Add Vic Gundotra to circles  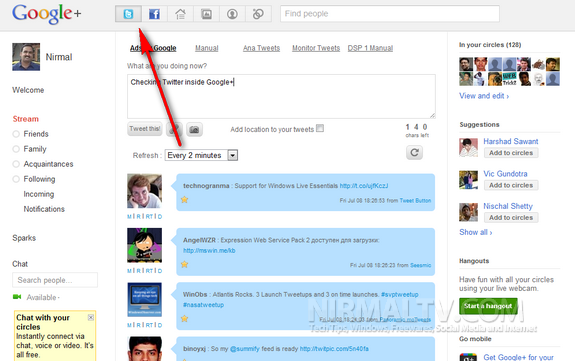[x=511, y=185]
